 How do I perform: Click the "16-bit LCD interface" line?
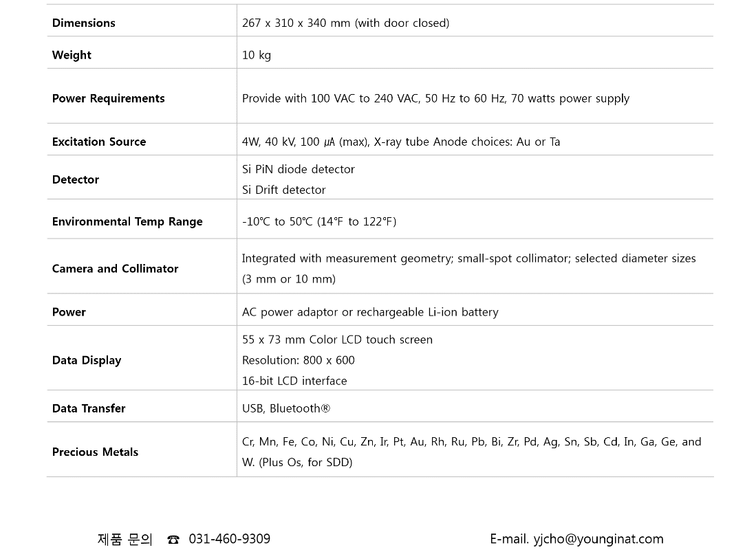(x=294, y=381)
